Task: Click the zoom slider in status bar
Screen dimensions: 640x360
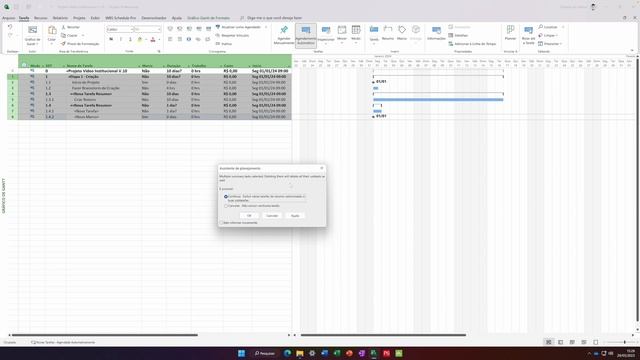Action: (624, 342)
